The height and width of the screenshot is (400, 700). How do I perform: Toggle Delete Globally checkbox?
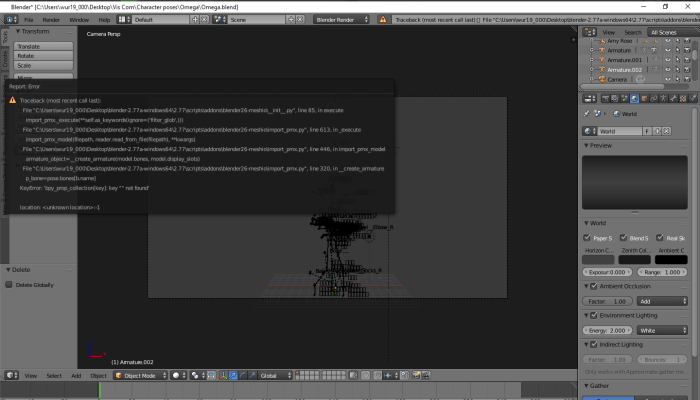click(x=10, y=285)
